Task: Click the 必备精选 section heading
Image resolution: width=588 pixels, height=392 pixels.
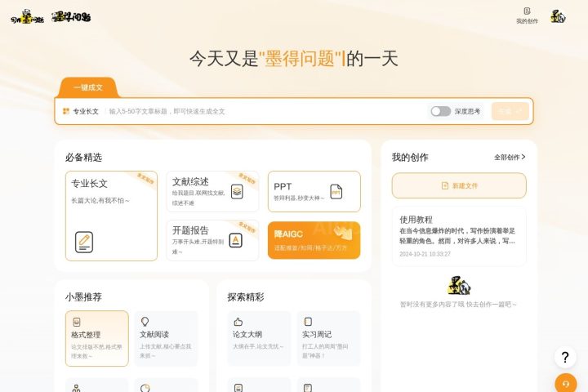Action: 83,157
